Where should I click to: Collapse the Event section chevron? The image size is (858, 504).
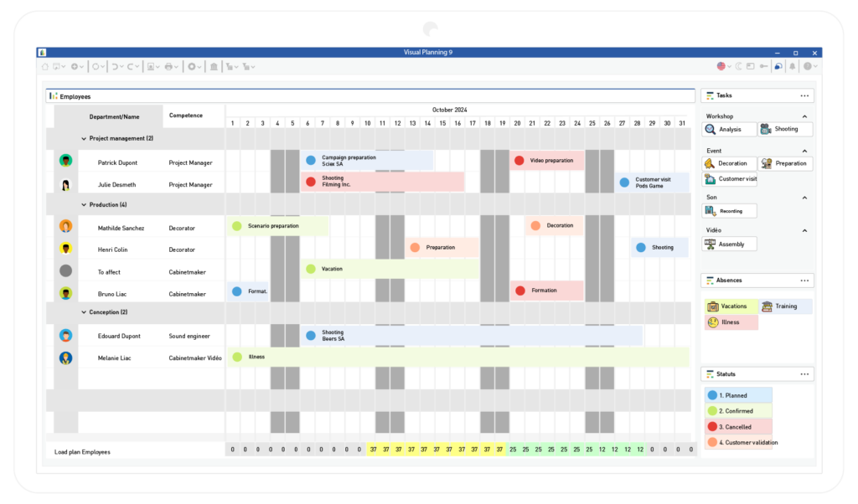point(804,149)
